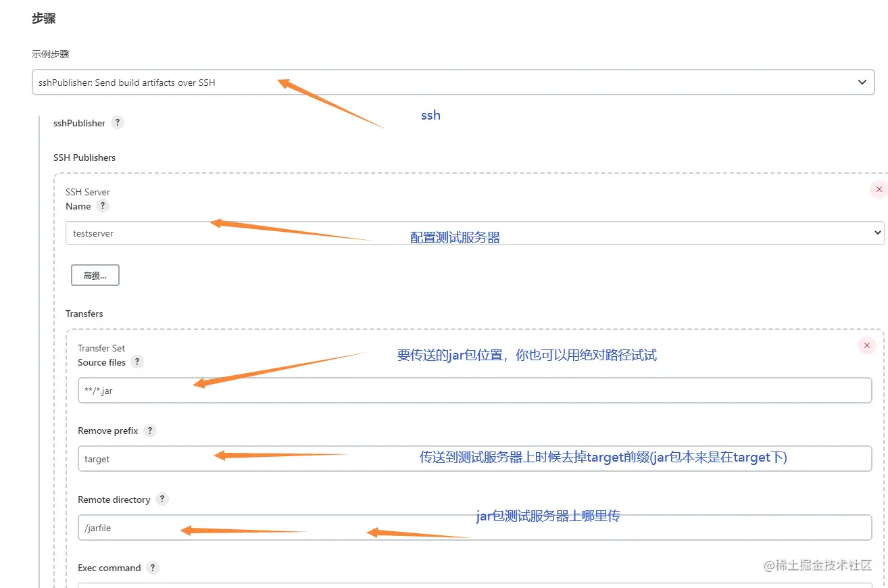Click help icon beside SSH Server Name

point(102,205)
